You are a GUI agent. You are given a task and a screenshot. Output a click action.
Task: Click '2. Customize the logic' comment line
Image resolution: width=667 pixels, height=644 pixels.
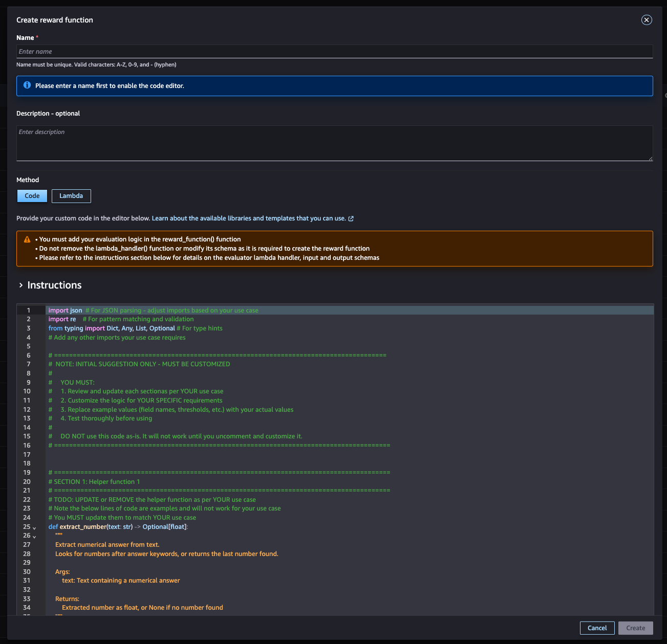136,401
